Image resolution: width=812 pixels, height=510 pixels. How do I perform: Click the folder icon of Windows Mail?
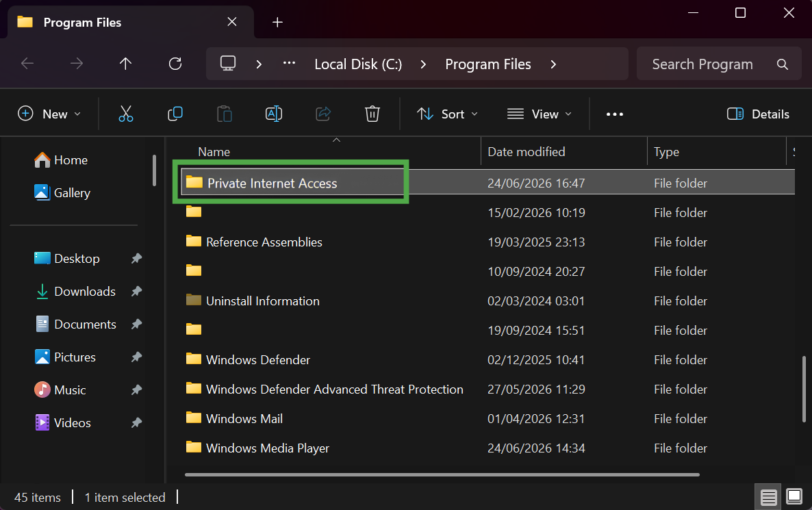click(194, 418)
